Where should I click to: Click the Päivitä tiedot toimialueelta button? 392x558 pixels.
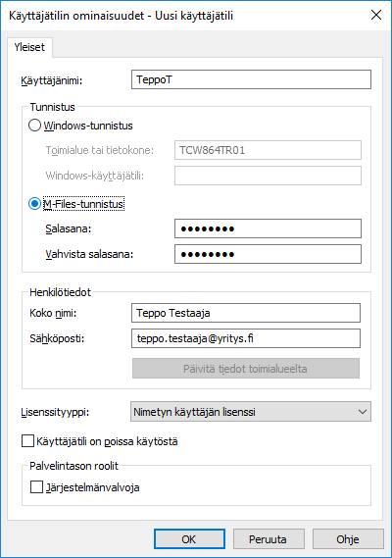[246, 369]
